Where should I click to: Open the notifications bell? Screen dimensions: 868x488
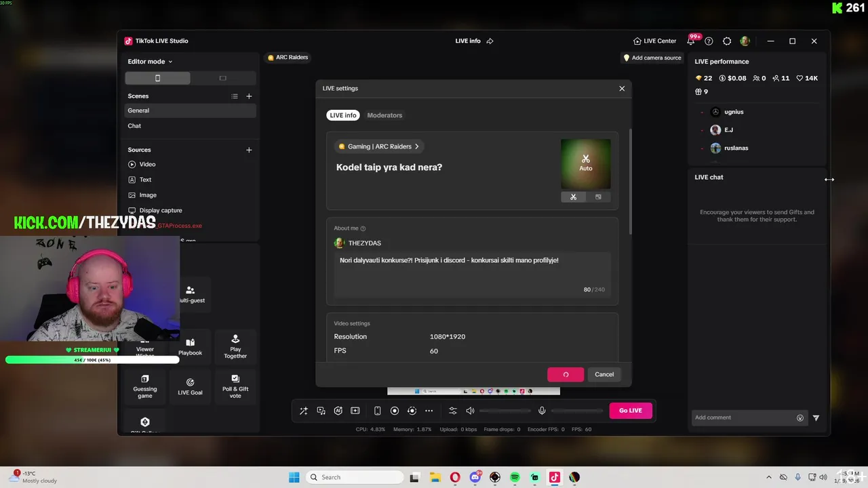coord(691,41)
